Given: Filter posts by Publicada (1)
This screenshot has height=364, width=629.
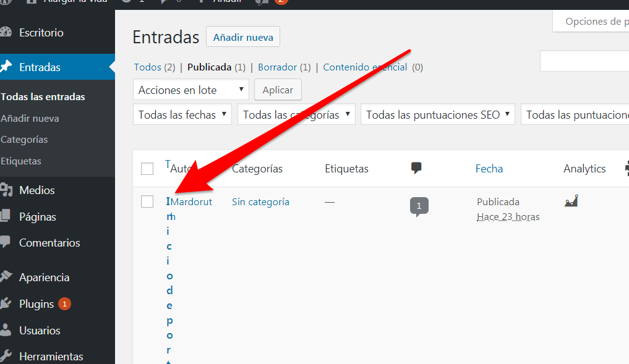Looking at the screenshot, I should point(216,67).
